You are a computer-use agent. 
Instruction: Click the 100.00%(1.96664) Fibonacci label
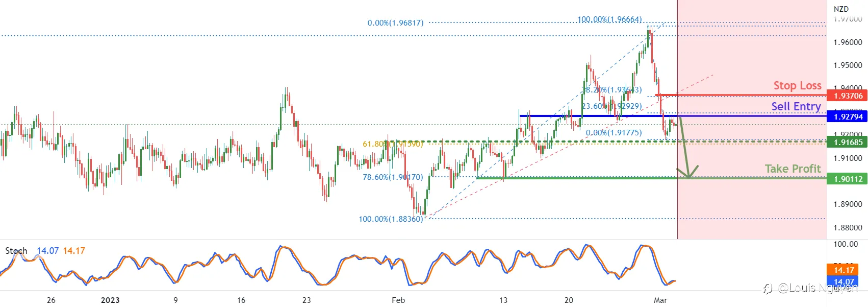(609, 19)
